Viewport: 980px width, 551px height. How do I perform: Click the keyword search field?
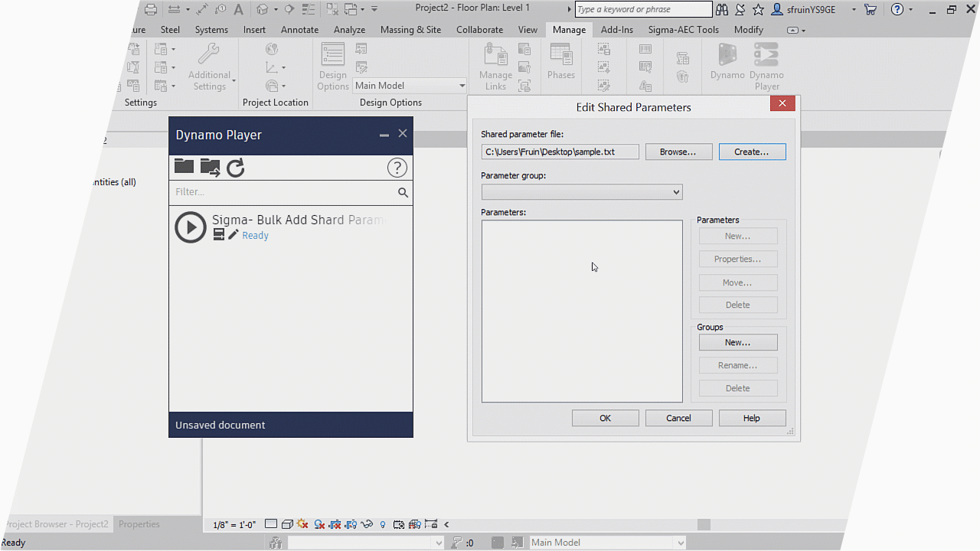tap(643, 9)
